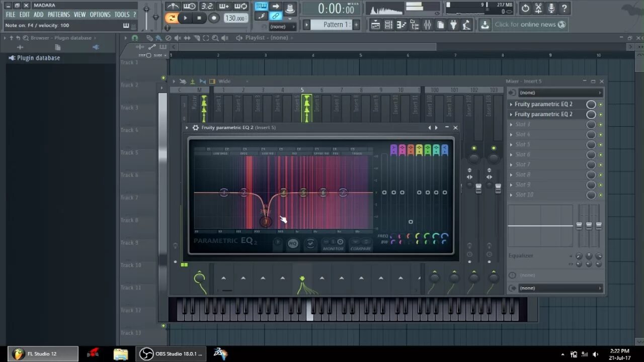Open the Fruity parametric EQ 2 gear options
Image resolution: width=644 pixels, height=362 pixels.
(x=196, y=128)
